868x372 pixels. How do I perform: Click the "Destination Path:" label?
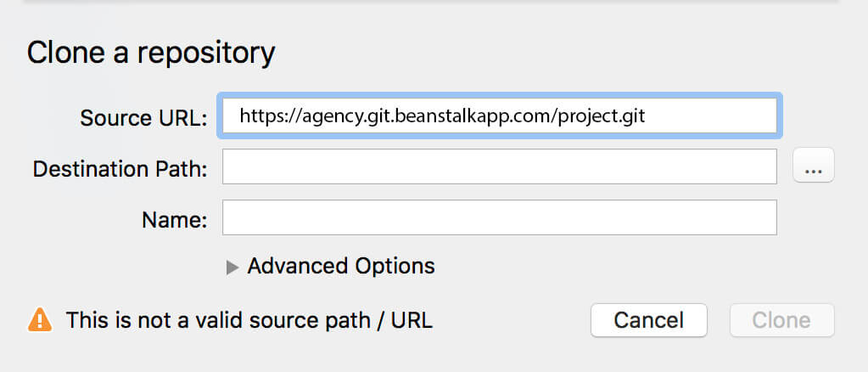click(x=120, y=168)
